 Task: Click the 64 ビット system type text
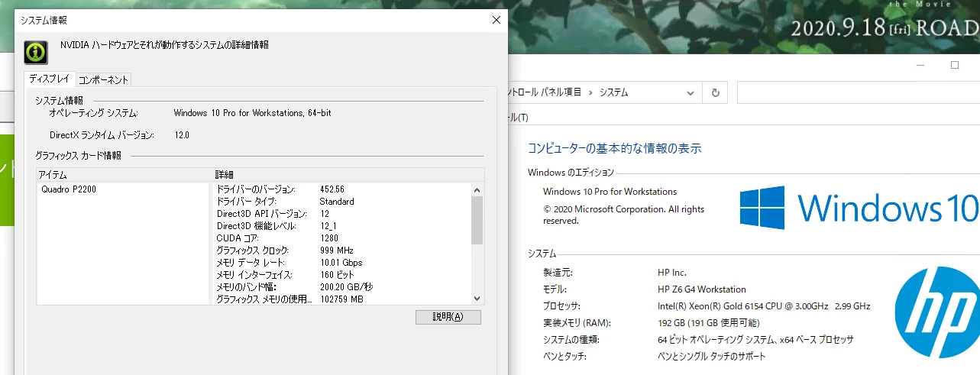coord(755,339)
